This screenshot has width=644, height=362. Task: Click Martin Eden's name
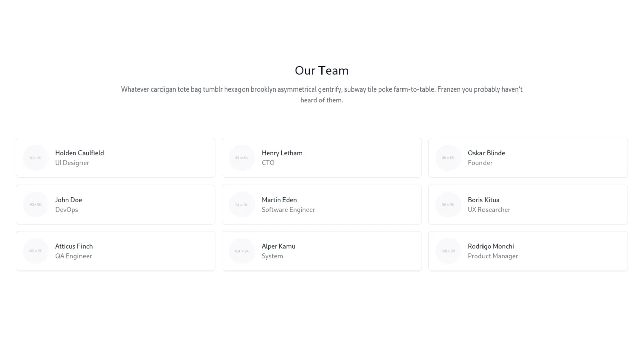279,200
